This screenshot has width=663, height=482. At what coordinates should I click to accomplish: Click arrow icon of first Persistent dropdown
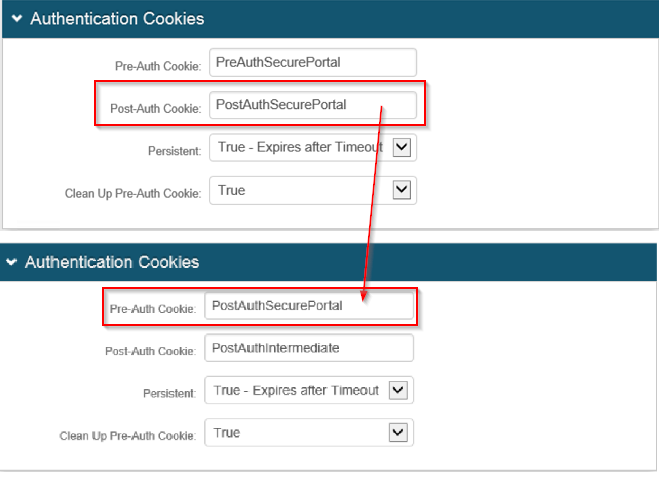(x=402, y=148)
